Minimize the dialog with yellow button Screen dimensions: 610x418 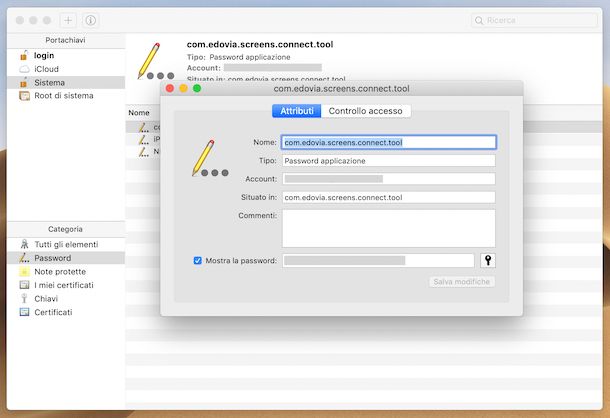[184, 88]
